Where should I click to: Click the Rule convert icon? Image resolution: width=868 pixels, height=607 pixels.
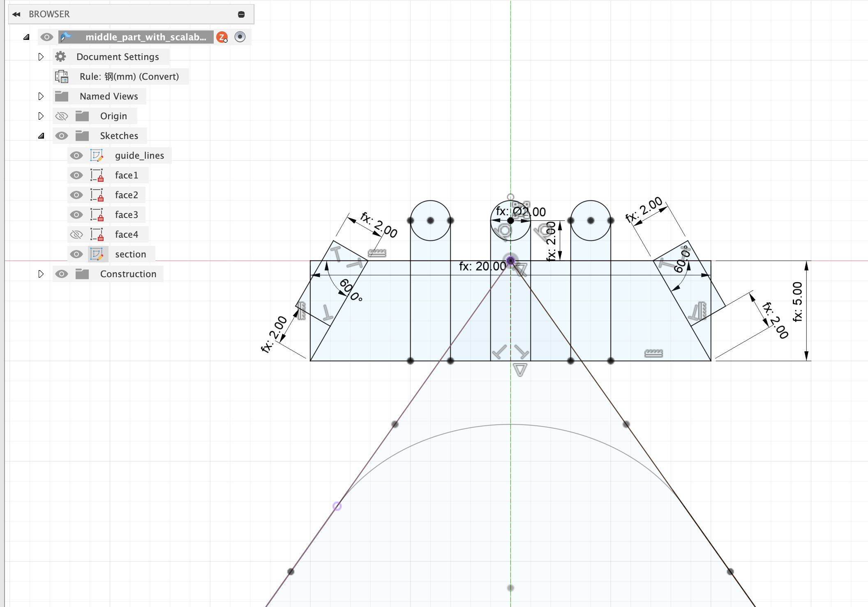62,76
